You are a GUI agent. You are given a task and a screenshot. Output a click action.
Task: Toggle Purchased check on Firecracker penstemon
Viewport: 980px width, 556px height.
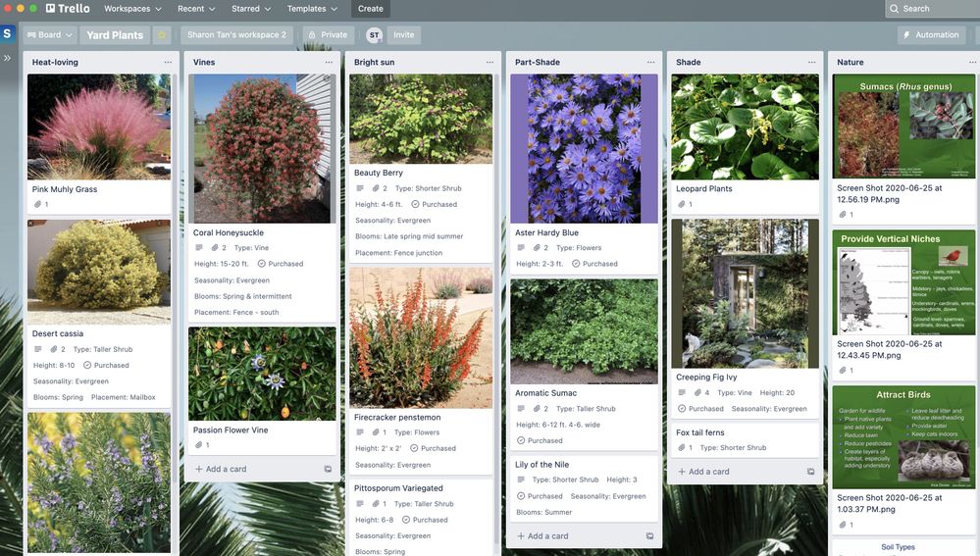pos(414,448)
